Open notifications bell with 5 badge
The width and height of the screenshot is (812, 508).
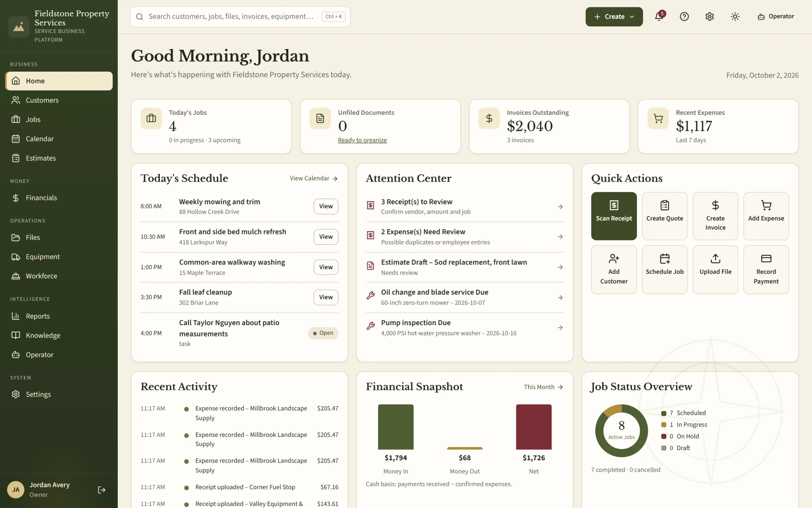point(659,17)
